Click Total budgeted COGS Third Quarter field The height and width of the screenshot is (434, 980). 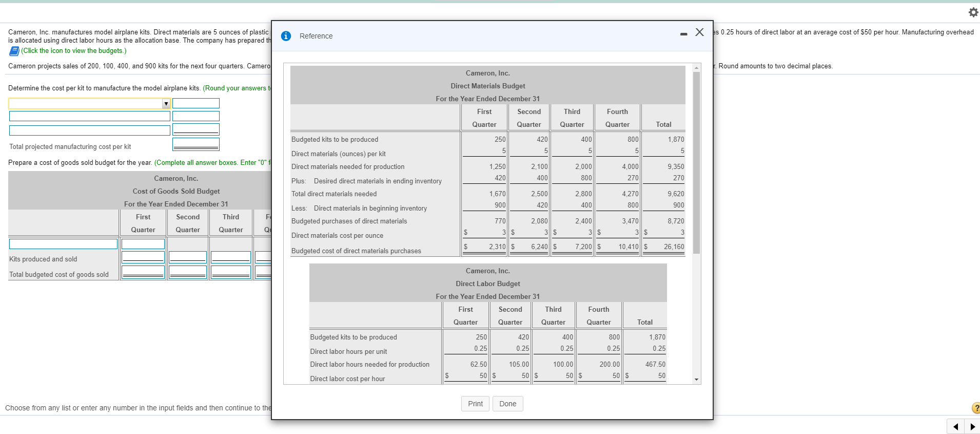coord(231,272)
